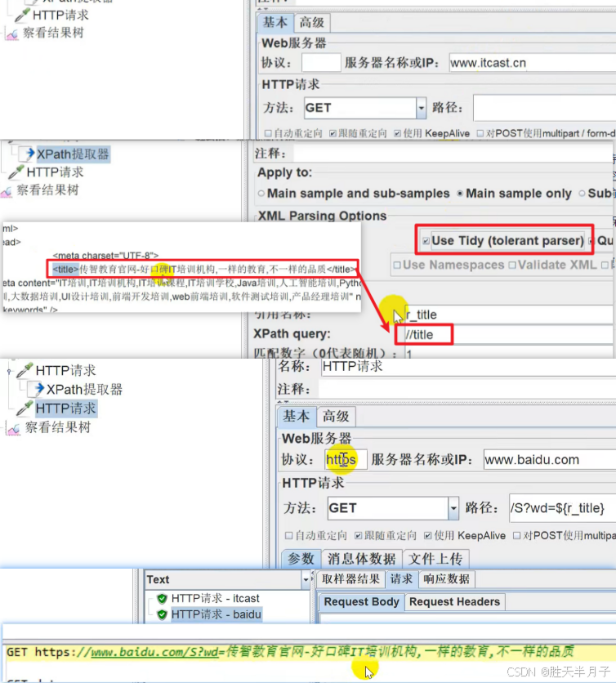Click the server field containing www.itcast.cn
The height and width of the screenshot is (683, 616).
[x=533, y=63]
